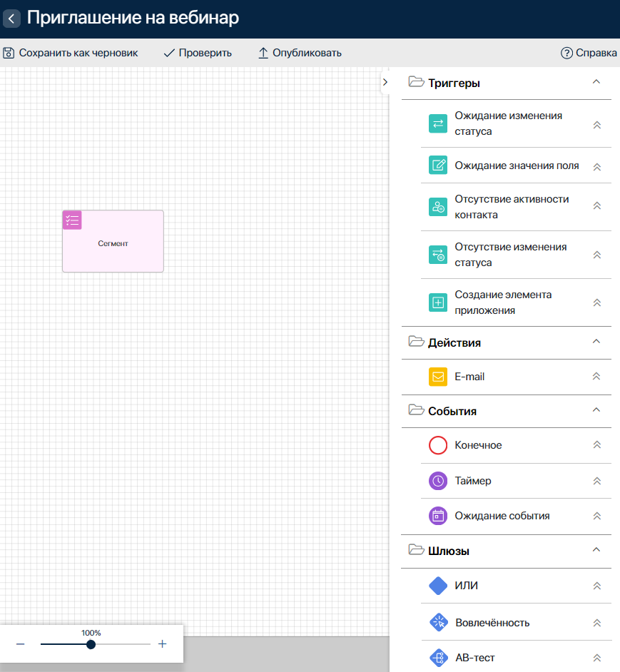Click the Опубликовать button label

point(307,53)
